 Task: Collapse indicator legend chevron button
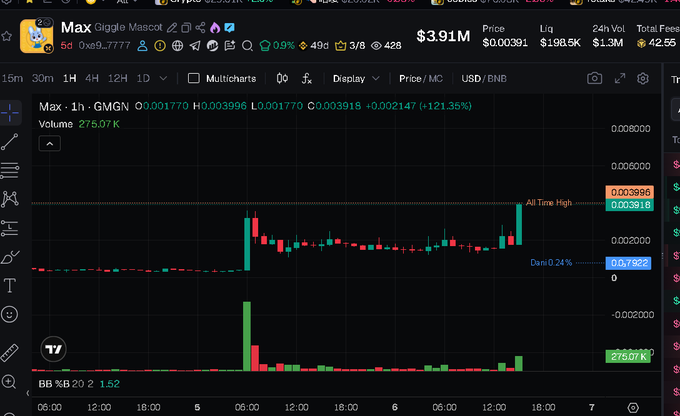click(x=50, y=144)
